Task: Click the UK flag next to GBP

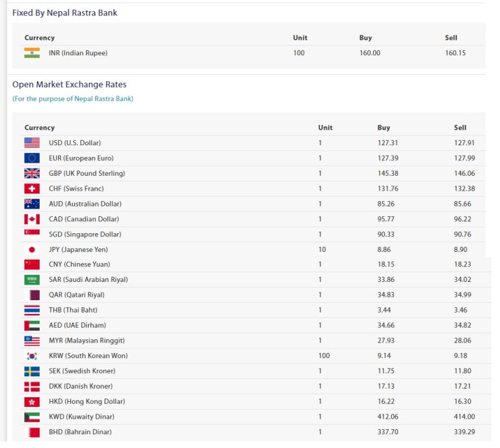Action: pyautogui.click(x=32, y=173)
